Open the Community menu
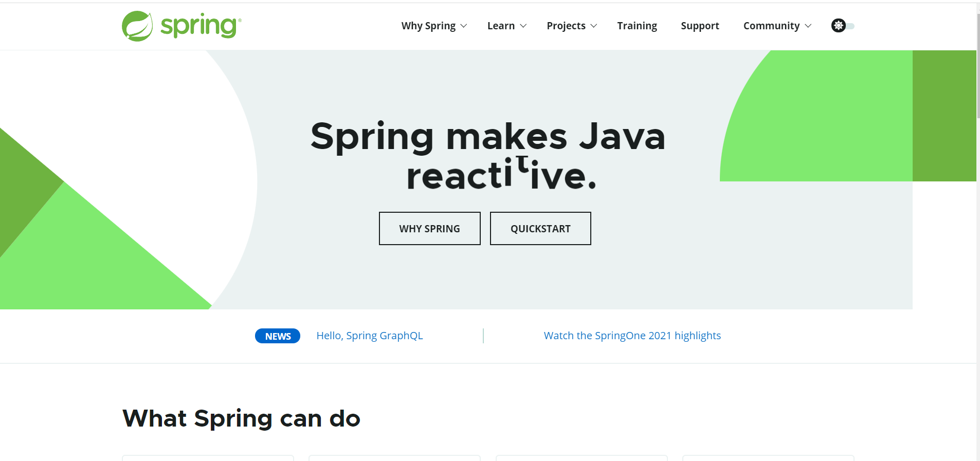Image resolution: width=980 pixels, height=461 pixels. tap(771, 26)
